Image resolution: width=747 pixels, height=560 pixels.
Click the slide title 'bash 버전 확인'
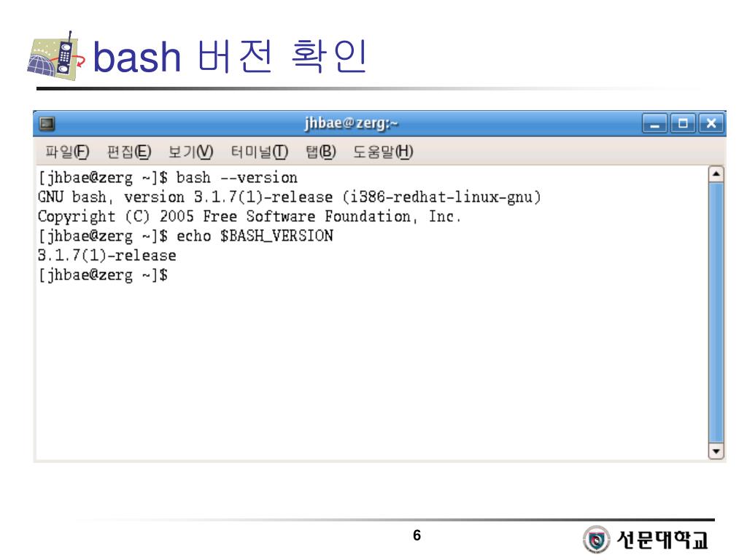[x=230, y=57]
